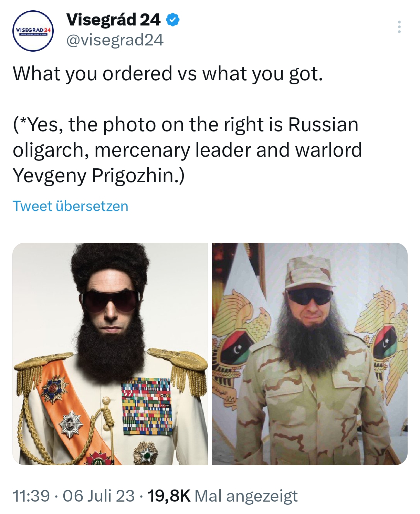This screenshot has height=514, width=420.
Task: Click the Mal angezeigt label
Action: [246, 496]
